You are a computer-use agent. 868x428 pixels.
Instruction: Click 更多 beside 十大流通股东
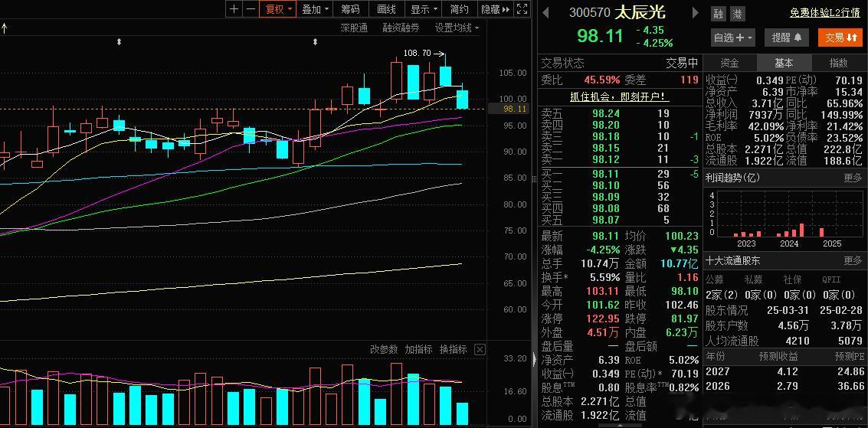[x=853, y=260]
